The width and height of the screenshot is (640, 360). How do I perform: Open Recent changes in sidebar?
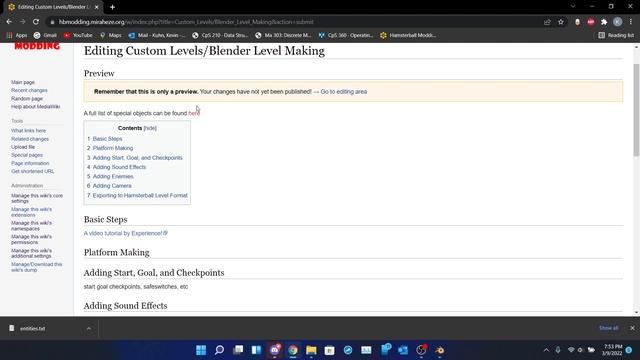pyautogui.click(x=29, y=90)
